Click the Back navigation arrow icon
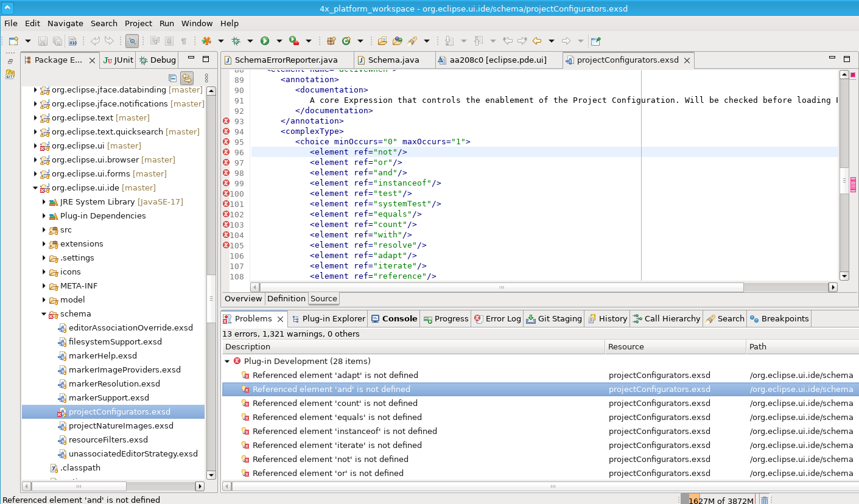Screen dimensions: 859x504 coord(536,41)
